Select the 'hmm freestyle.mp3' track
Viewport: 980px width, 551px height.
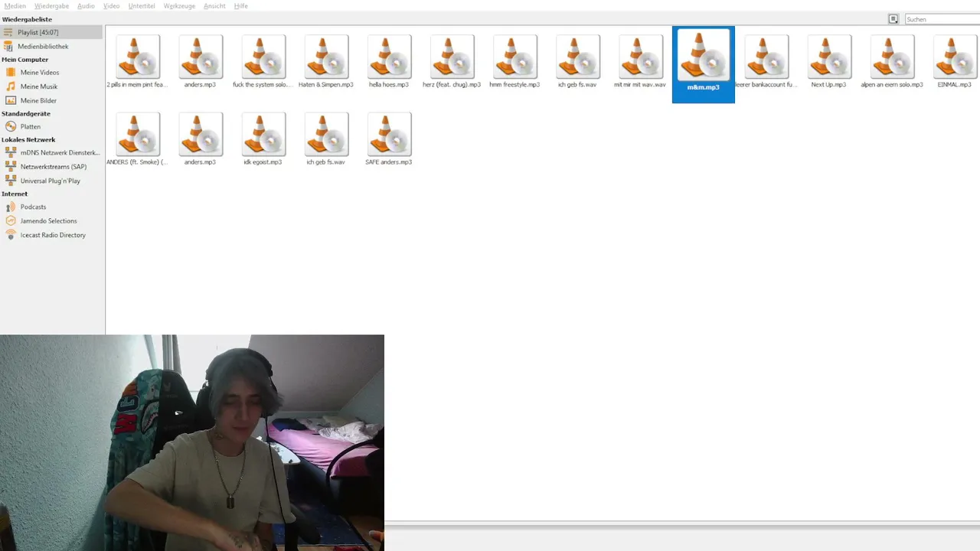(x=514, y=62)
